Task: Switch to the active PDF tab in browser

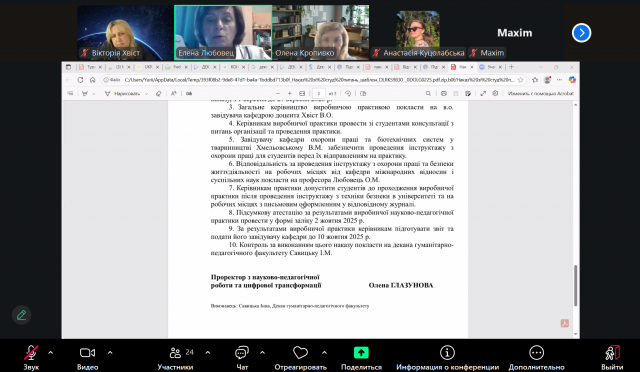Action: pos(462,67)
